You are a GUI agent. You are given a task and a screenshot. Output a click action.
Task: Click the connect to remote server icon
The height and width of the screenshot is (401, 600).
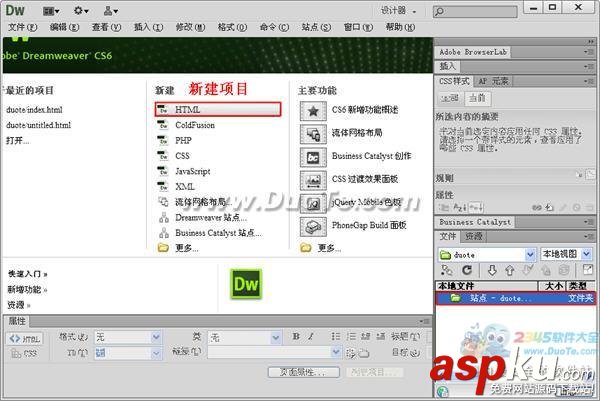(x=447, y=271)
